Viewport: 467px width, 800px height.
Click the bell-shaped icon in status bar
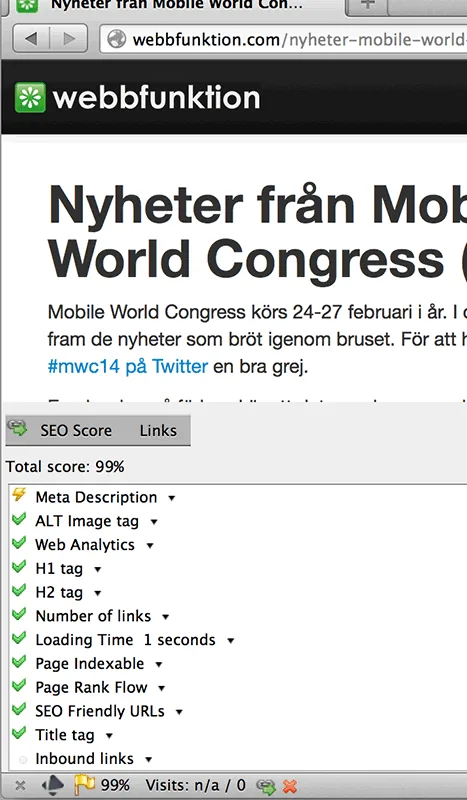coord(53,785)
